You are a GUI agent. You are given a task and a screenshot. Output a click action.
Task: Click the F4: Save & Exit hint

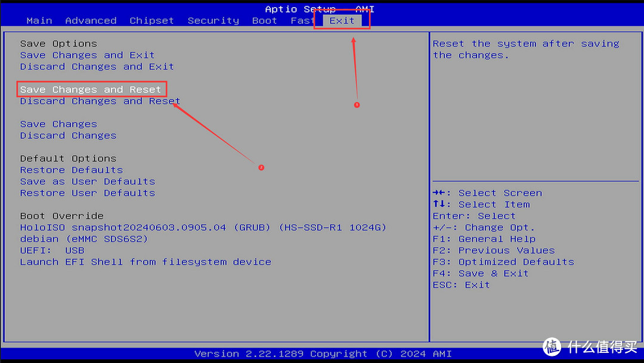pyautogui.click(x=481, y=274)
